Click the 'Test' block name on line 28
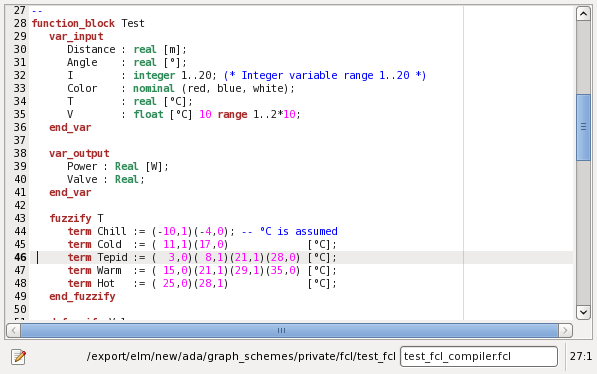 coord(133,24)
